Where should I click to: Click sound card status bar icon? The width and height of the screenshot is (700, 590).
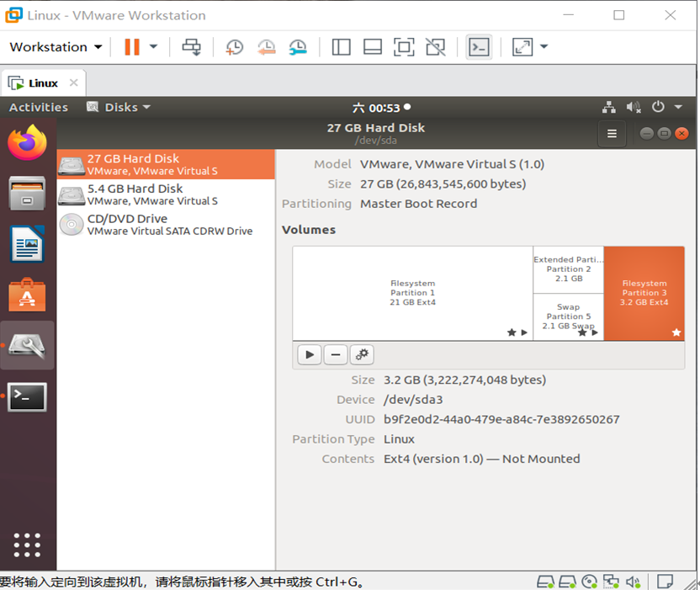[633, 582]
